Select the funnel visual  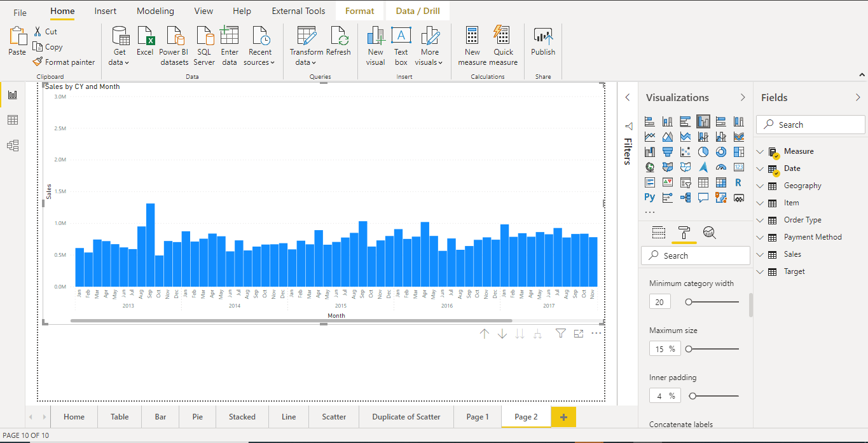(668, 152)
